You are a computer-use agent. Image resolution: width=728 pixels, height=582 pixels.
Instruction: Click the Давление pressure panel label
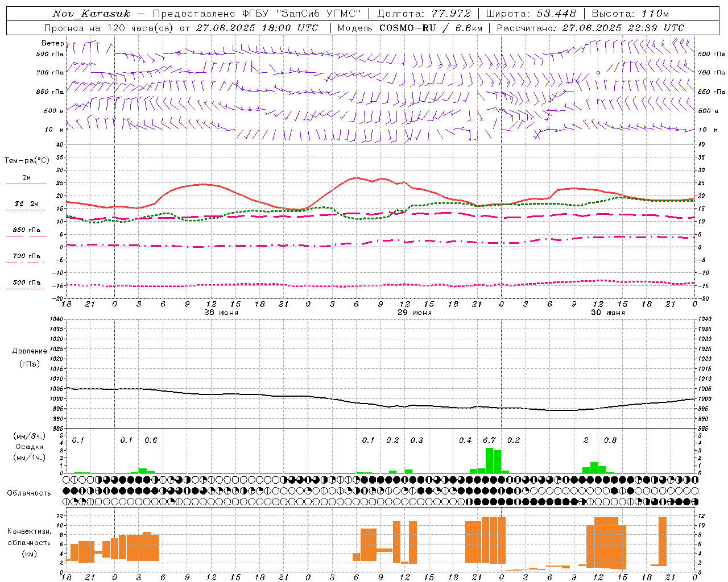[x=30, y=351]
